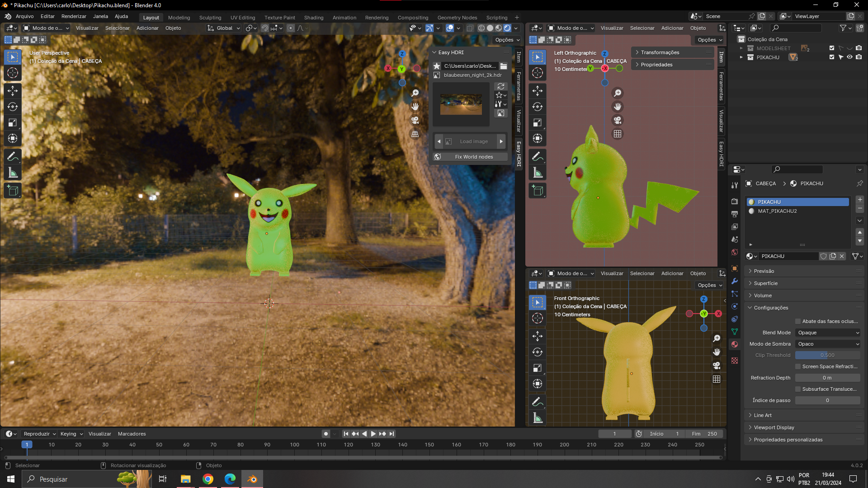The width and height of the screenshot is (868, 488).
Task: Select the Annotate pencil tool in main viewport
Action: point(13,157)
